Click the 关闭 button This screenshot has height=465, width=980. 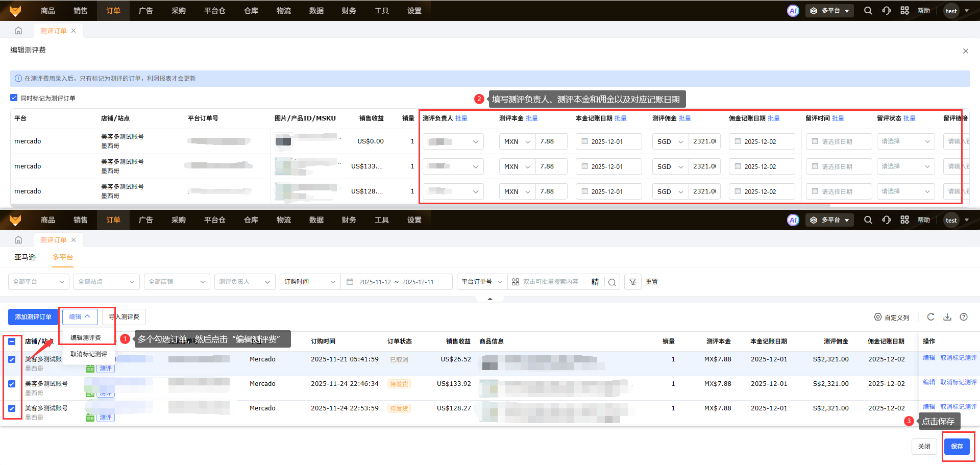924,447
